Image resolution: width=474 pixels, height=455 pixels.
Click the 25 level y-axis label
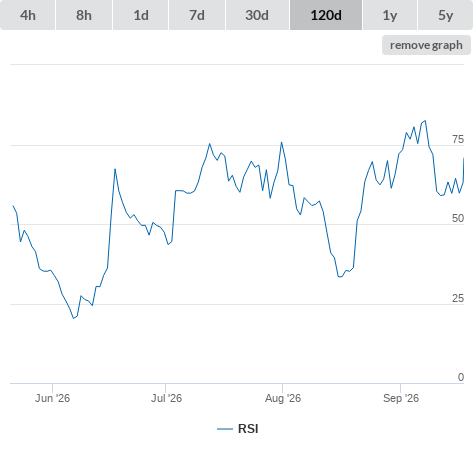458,298
